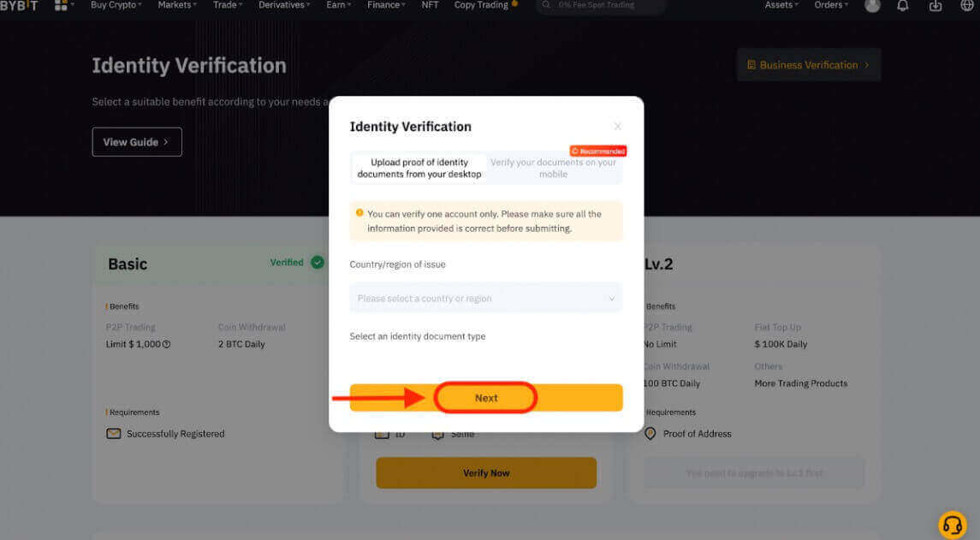This screenshot has height=540, width=980.
Task: Click the Bybit logo
Action: [x=21, y=6]
